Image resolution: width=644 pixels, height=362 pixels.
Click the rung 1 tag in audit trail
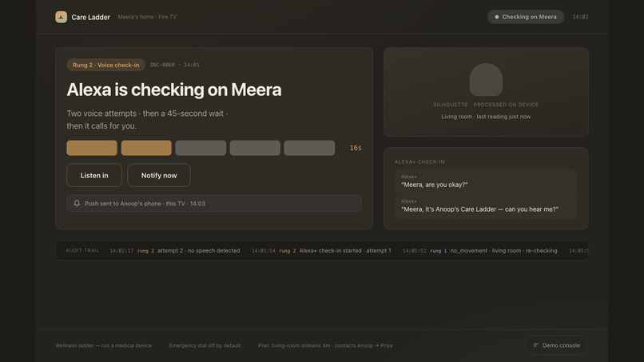tap(438, 251)
